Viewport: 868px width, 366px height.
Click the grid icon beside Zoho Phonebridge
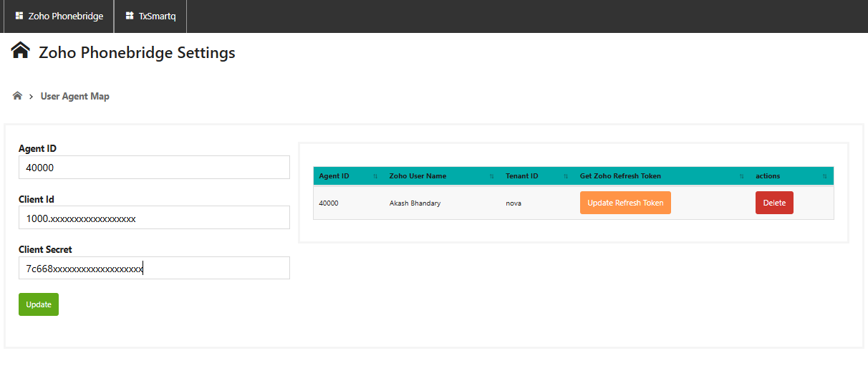click(x=19, y=16)
